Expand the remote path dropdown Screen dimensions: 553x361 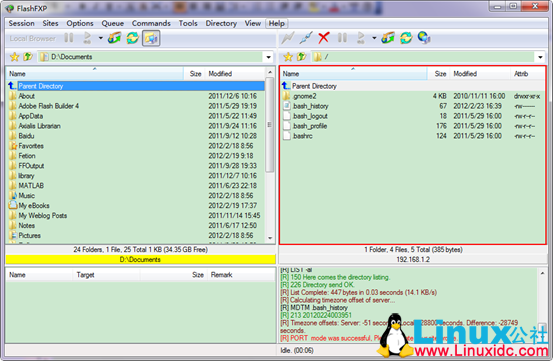[540, 57]
